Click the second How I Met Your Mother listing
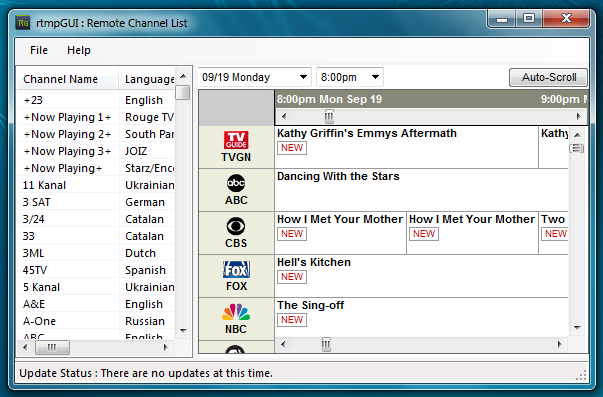Screen dimensions: 603x397 [473, 233]
